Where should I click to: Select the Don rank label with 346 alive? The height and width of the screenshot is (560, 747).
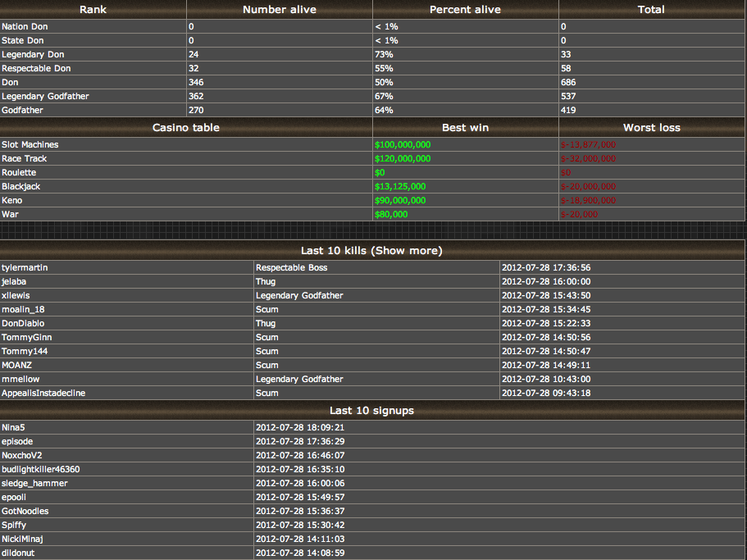tap(10, 82)
